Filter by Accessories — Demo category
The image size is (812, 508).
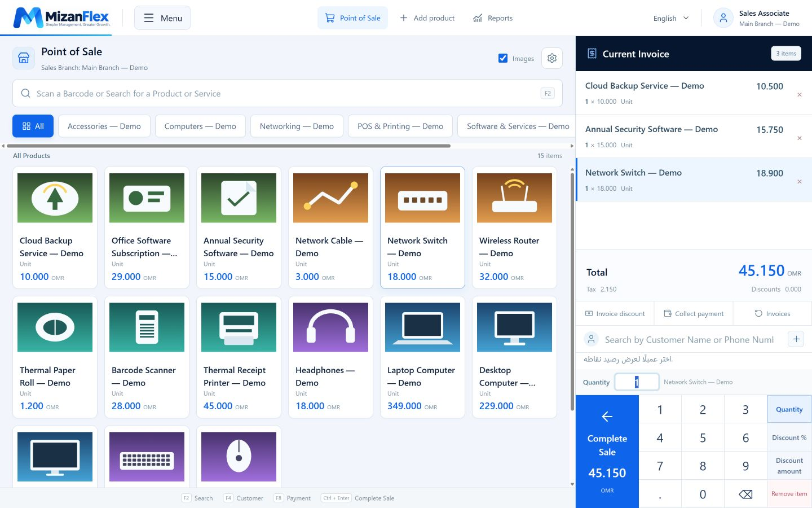pos(104,126)
